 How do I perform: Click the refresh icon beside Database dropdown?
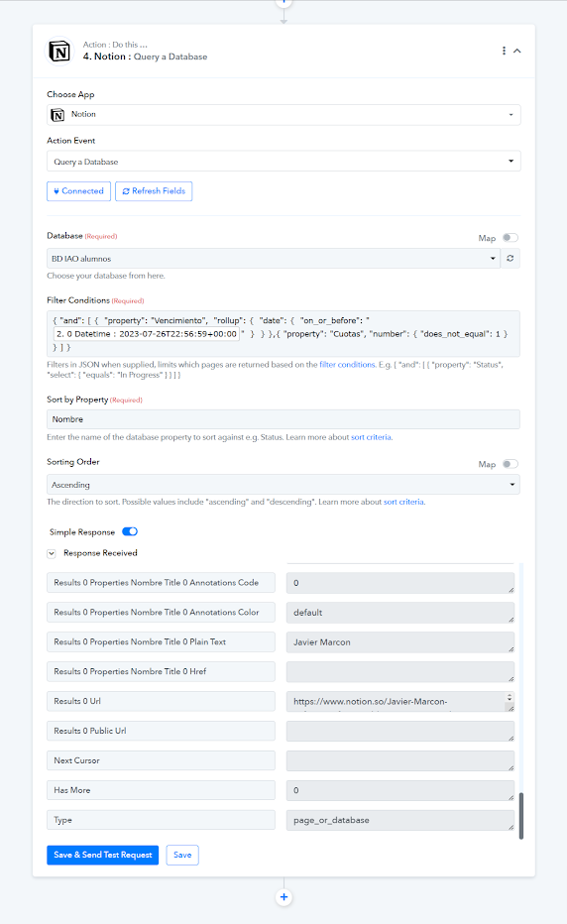(x=510, y=258)
